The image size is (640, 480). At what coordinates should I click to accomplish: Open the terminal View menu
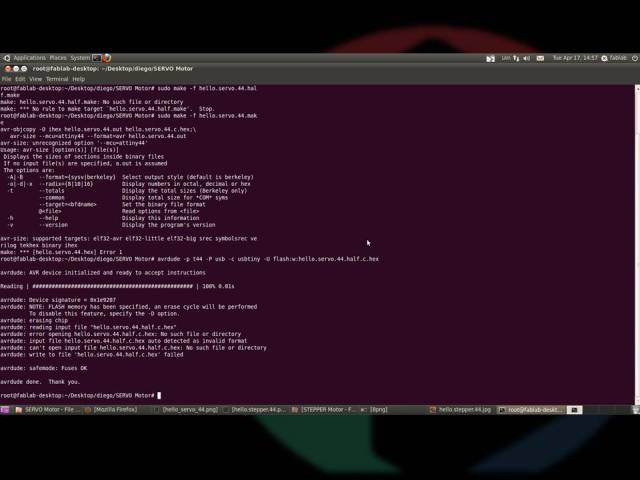pos(36,79)
